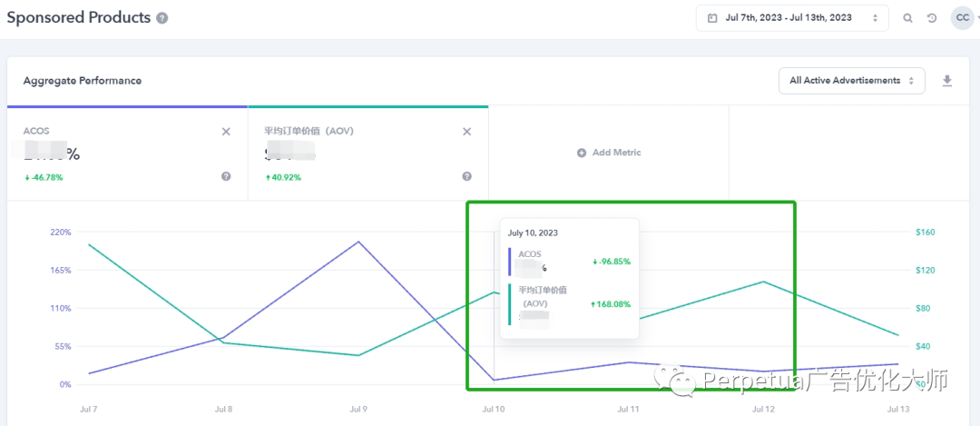Click the Jul 7 AOV starting point
The image size is (980, 426).
pyautogui.click(x=89, y=244)
